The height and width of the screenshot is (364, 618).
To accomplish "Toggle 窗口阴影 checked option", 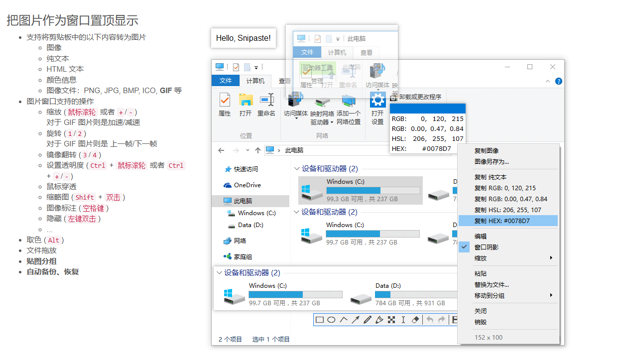I will [x=486, y=247].
